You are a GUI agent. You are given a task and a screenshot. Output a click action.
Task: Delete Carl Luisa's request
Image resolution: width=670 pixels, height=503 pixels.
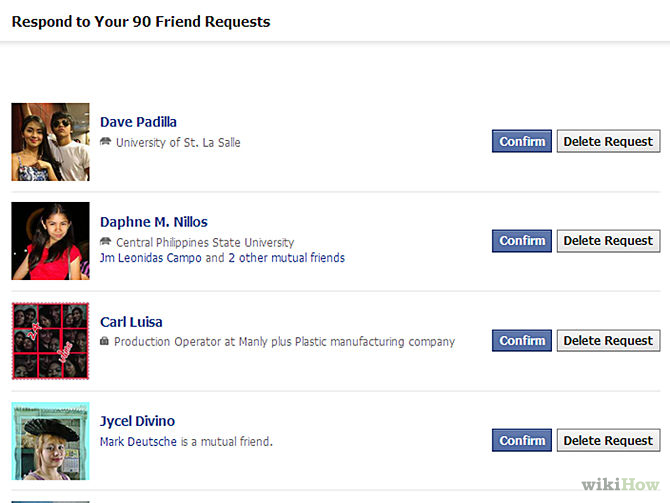tap(608, 341)
